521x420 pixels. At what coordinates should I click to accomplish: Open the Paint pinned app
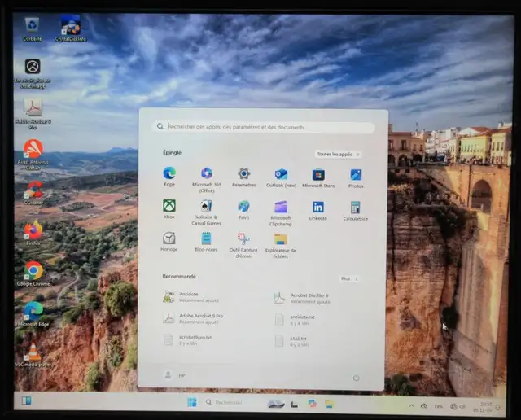pyautogui.click(x=243, y=210)
